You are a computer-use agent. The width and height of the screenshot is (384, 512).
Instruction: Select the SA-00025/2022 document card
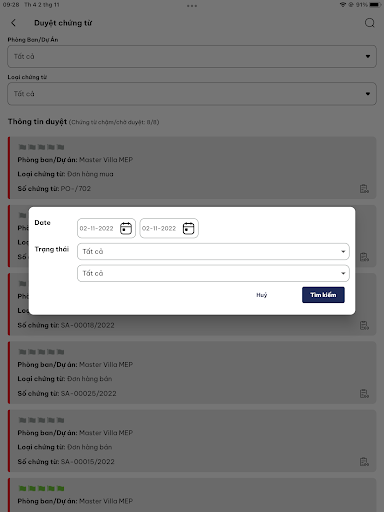pyautogui.click(x=192, y=372)
